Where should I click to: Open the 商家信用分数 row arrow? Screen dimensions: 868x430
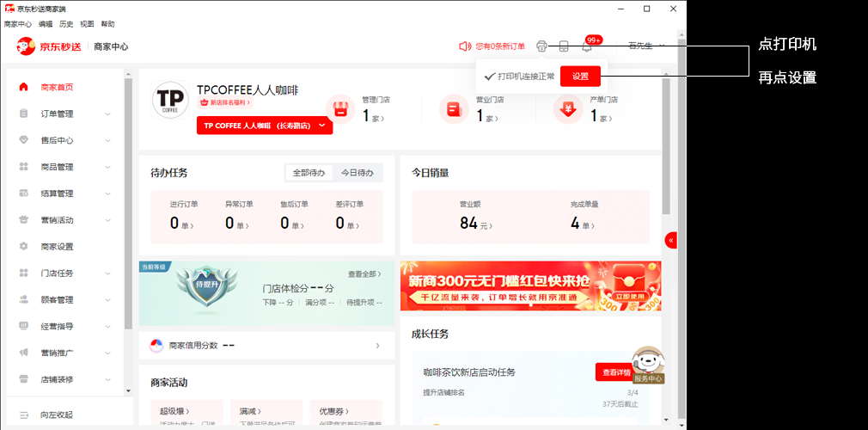pyautogui.click(x=377, y=346)
